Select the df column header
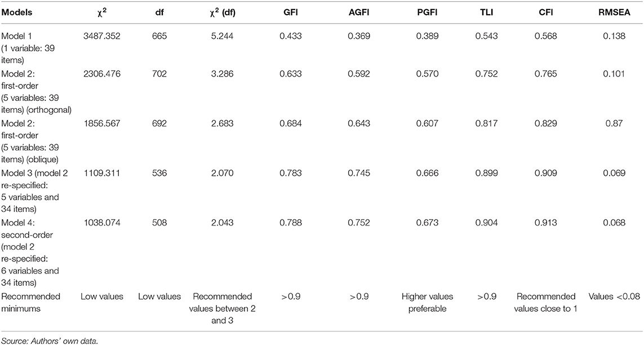Image resolution: width=644 pixels, height=345 pixels. click(159, 12)
